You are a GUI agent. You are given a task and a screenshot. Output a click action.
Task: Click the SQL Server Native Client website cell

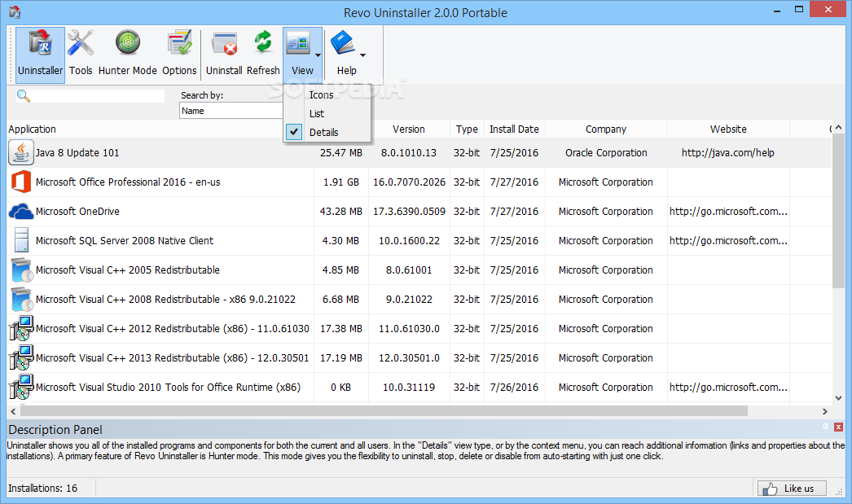pos(728,240)
